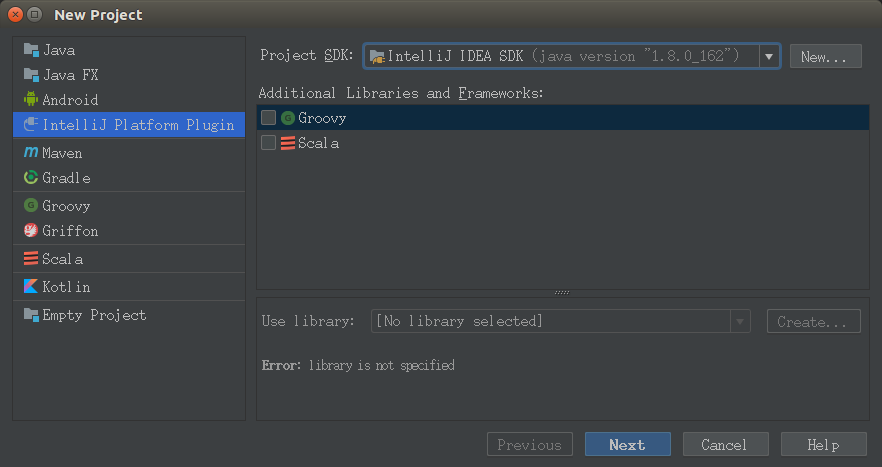Click the Empty Project folder icon
The height and width of the screenshot is (467, 882).
pyautogui.click(x=31, y=315)
